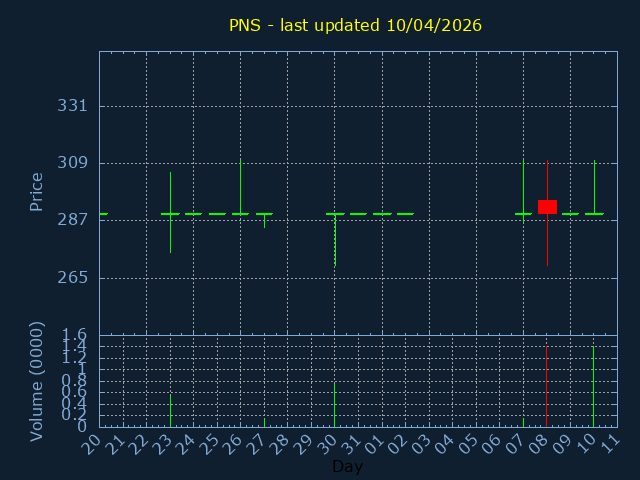The height and width of the screenshot is (480, 640).
Task: Click the green volume bar on day 30
Action: click(334, 405)
